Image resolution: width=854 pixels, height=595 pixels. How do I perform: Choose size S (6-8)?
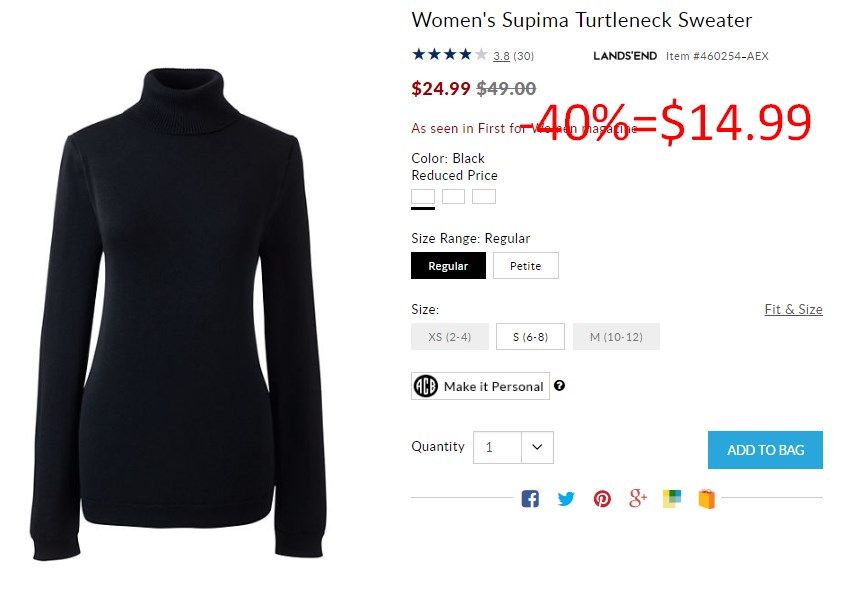[530, 337]
